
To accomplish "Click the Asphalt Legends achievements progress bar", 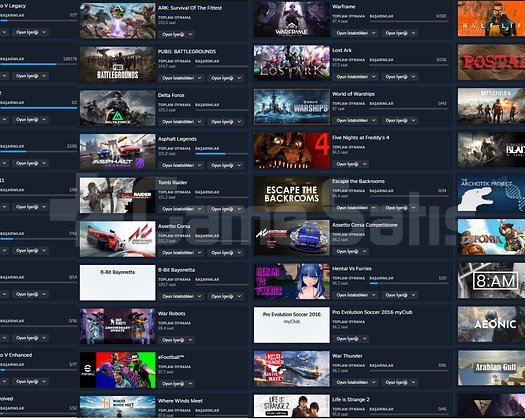I will pyautogui.click(x=222, y=154).
